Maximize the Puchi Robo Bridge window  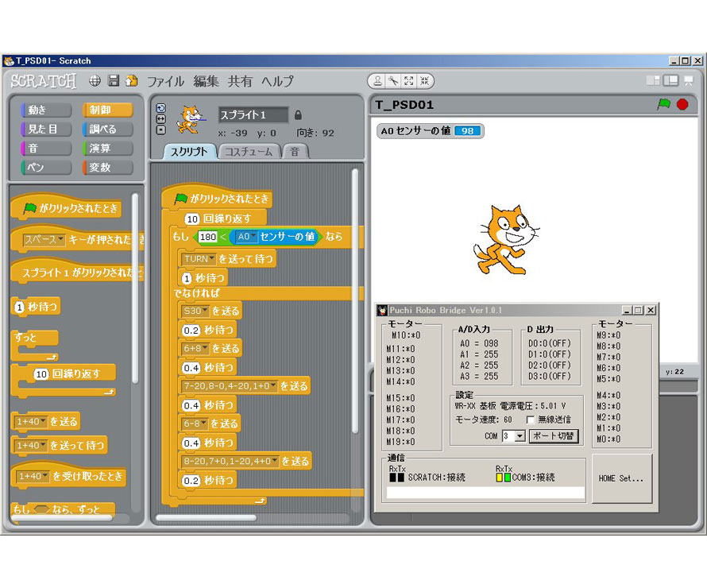click(x=639, y=310)
